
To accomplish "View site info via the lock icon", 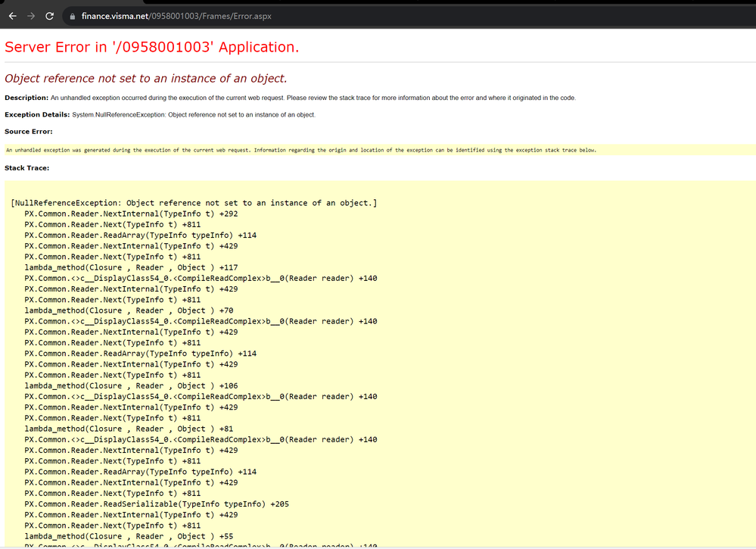I will pyautogui.click(x=73, y=17).
